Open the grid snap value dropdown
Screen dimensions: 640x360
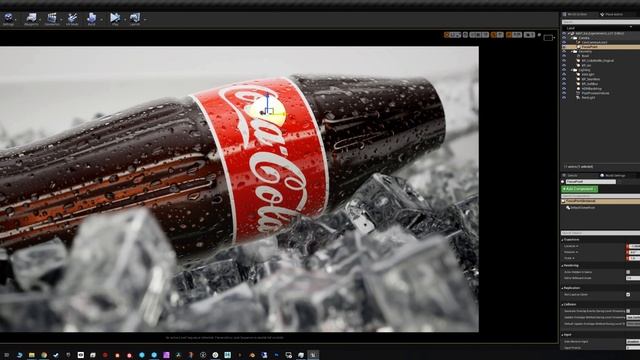click(x=500, y=35)
